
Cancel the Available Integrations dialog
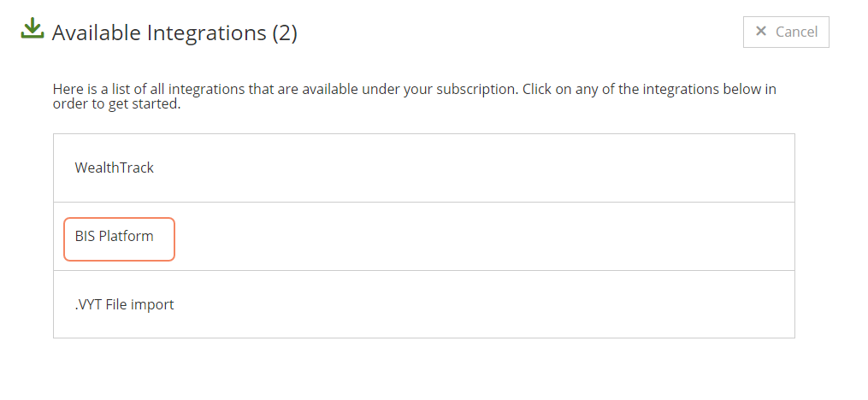click(786, 32)
